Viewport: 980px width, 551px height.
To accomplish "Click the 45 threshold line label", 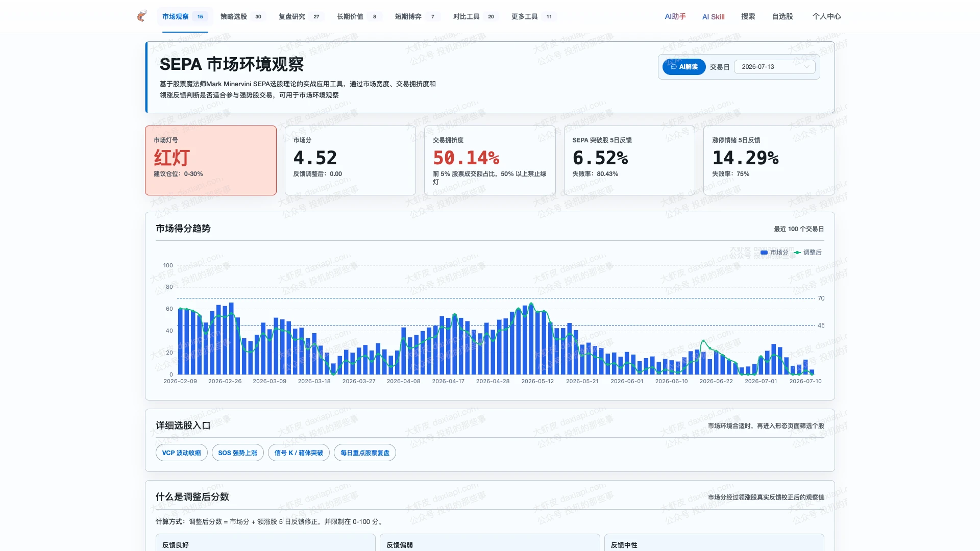I will (821, 325).
